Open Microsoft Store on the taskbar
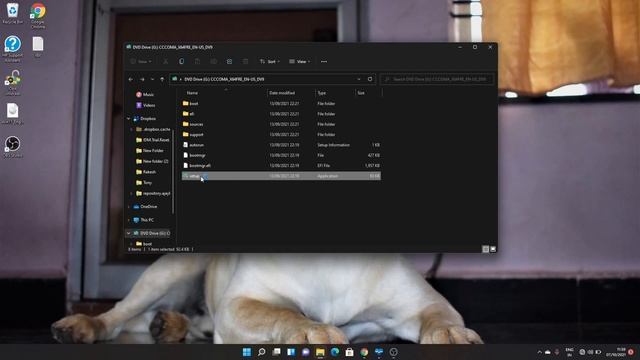 coord(349,352)
